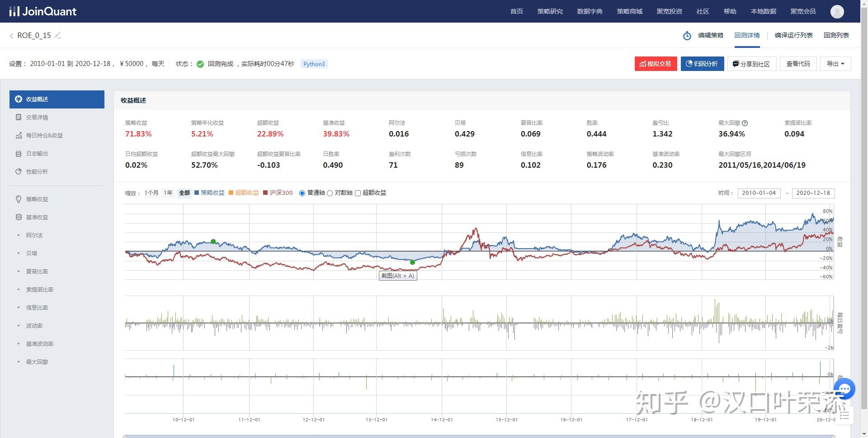
Task: Open the 策略研究 menu item
Action: click(550, 11)
